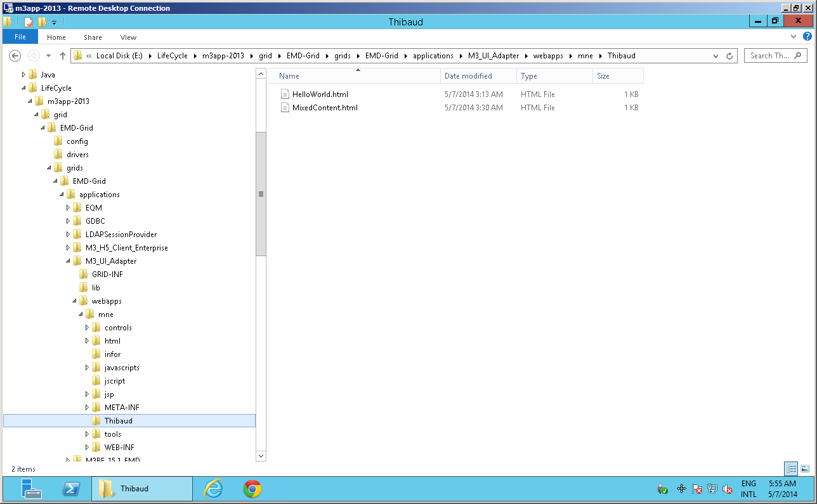Switch to details view layout

pyautogui.click(x=791, y=469)
